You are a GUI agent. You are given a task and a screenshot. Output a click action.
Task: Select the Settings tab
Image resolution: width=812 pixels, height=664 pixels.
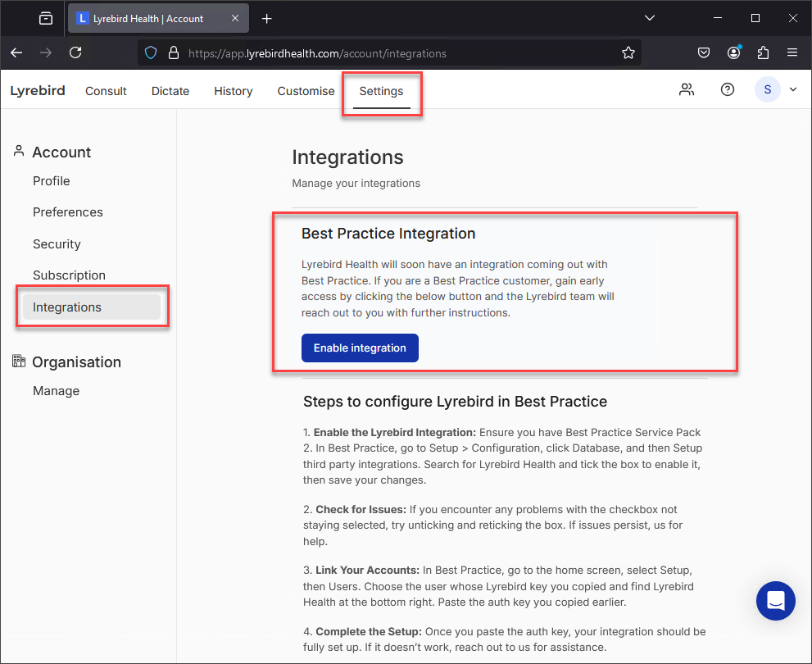[x=381, y=91]
